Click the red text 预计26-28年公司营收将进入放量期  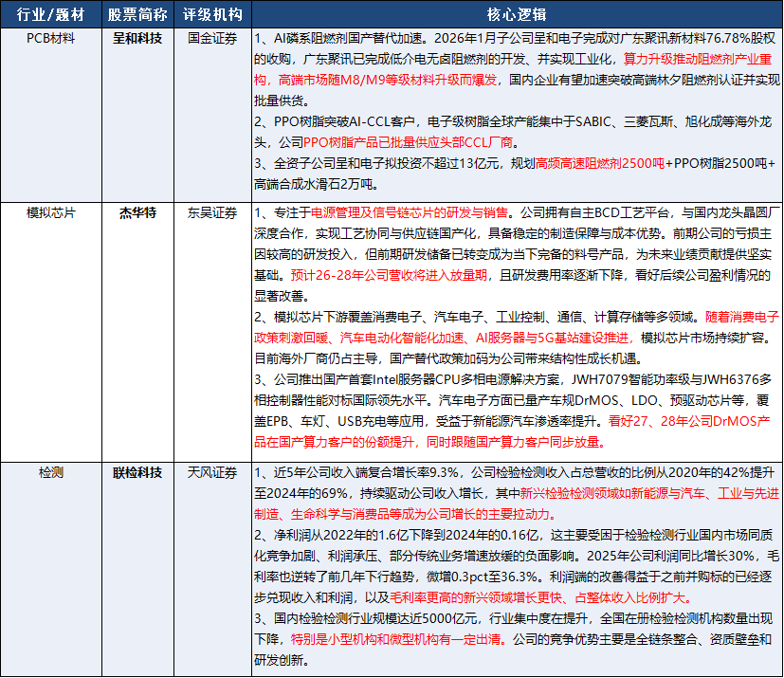coord(389,276)
